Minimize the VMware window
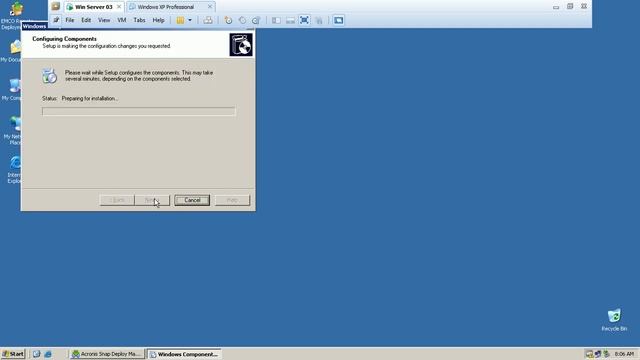The width and height of the screenshot is (640, 360). tap(556, 7)
